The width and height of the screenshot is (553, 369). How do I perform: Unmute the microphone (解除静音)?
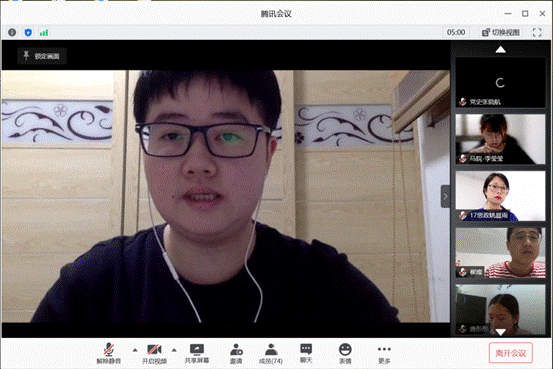109,353
